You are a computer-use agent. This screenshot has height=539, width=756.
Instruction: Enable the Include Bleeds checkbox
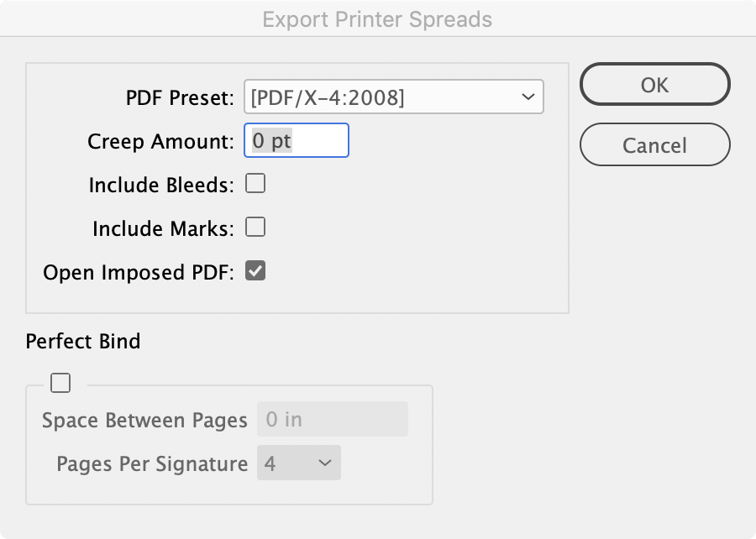point(255,184)
